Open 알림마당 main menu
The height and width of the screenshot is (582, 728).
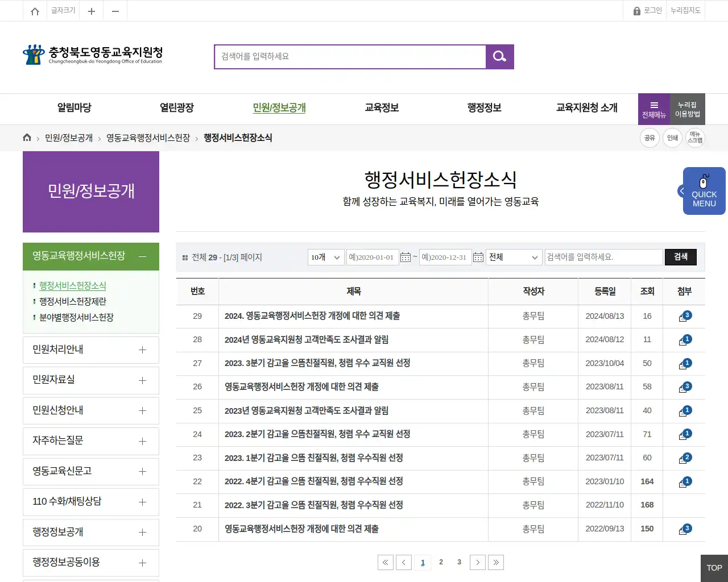(x=75, y=108)
